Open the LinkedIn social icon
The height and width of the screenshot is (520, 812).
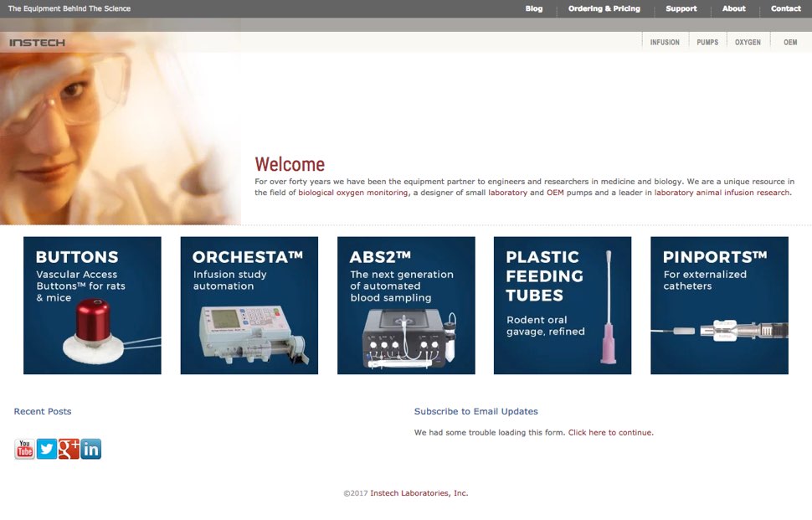pos(90,449)
